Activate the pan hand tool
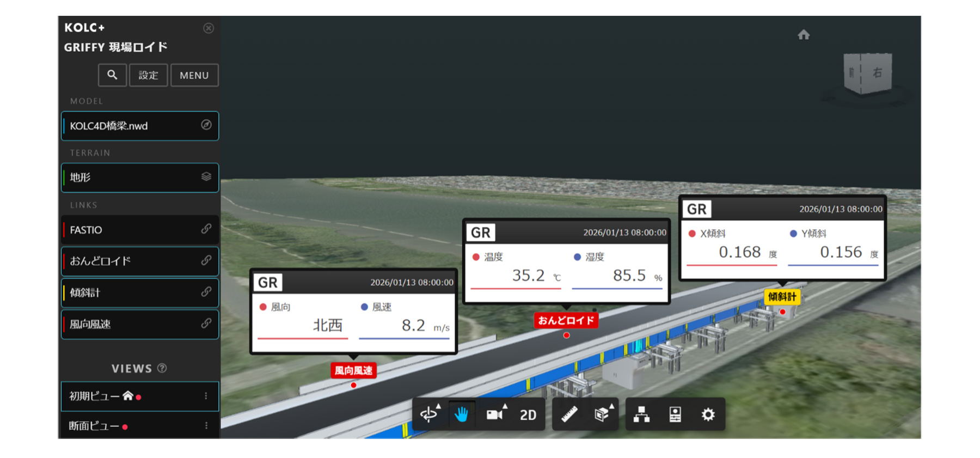The height and width of the screenshot is (458, 980). (461, 414)
